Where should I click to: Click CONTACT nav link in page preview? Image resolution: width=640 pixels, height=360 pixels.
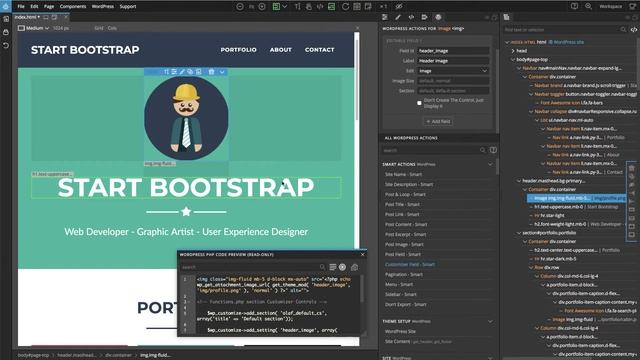click(x=320, y=50)
